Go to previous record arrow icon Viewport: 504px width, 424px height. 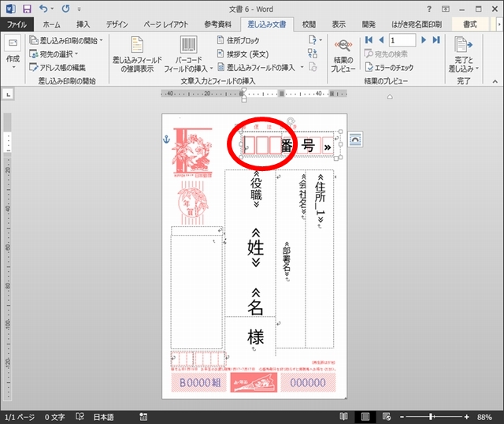coord(381,40)
